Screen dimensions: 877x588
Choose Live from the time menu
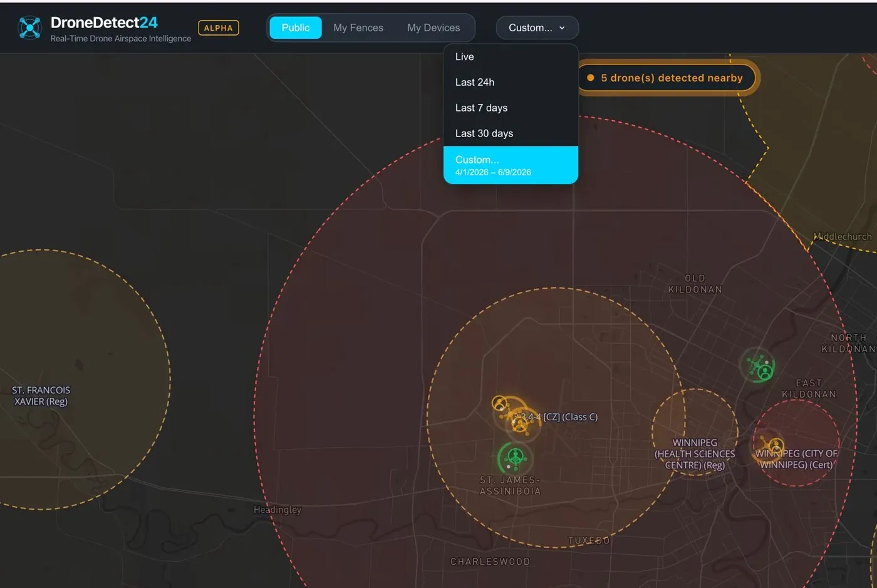(511, 56)
